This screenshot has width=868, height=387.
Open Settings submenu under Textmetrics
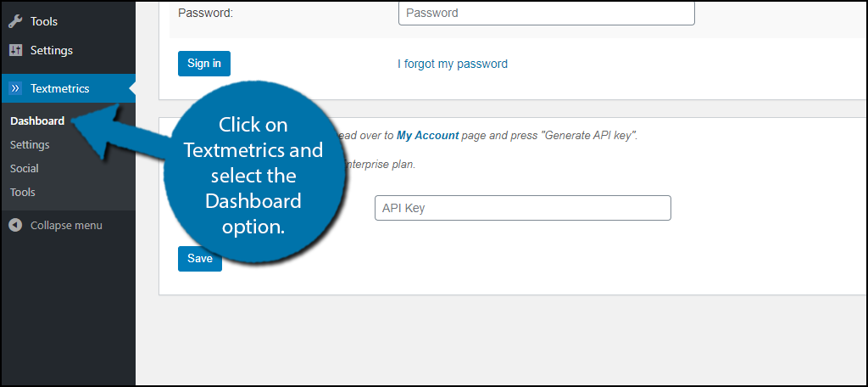tap(30, 145)
